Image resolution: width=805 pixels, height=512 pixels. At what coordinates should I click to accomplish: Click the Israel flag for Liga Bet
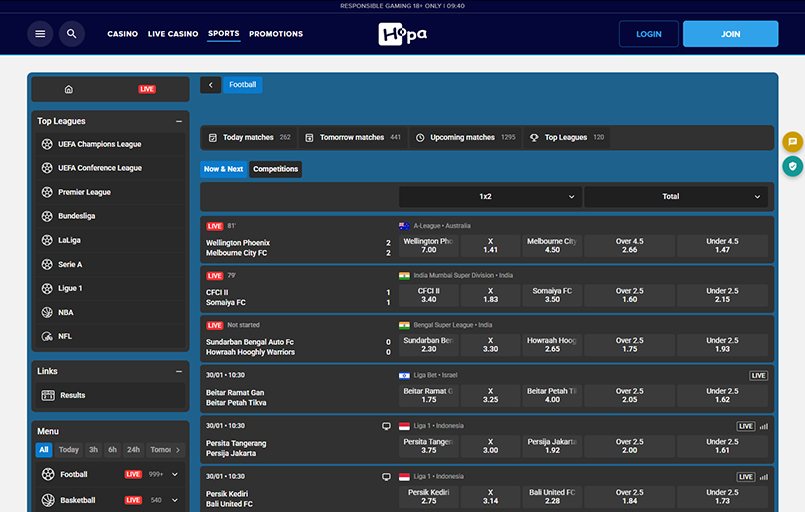tap(405, 375)
